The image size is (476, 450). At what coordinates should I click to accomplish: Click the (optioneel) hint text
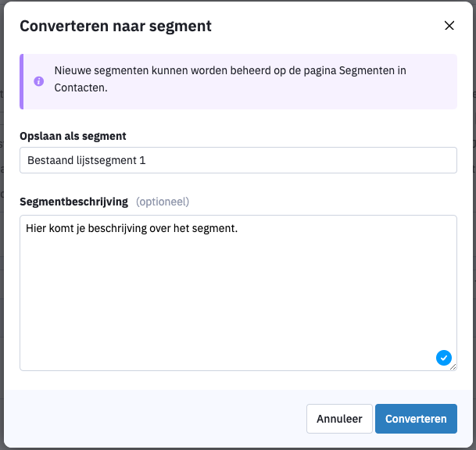click(163, 202)
